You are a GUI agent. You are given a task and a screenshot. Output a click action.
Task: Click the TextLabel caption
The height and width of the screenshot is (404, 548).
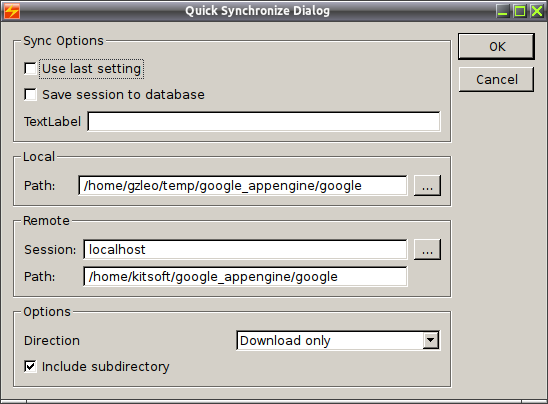pos(52,122)
